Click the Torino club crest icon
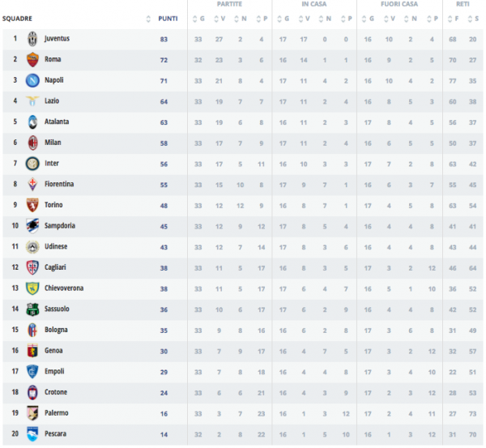This screenshot has width=486, height=448. pos(33,205)
